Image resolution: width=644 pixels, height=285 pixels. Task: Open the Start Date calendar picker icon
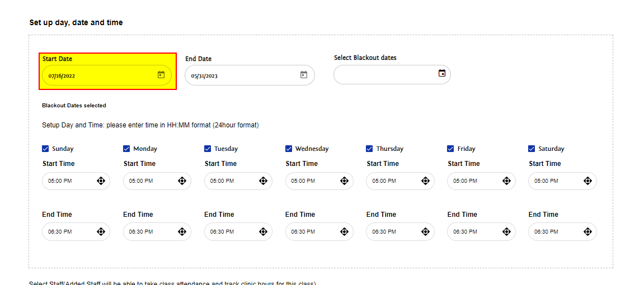click(x=161, y=75)
